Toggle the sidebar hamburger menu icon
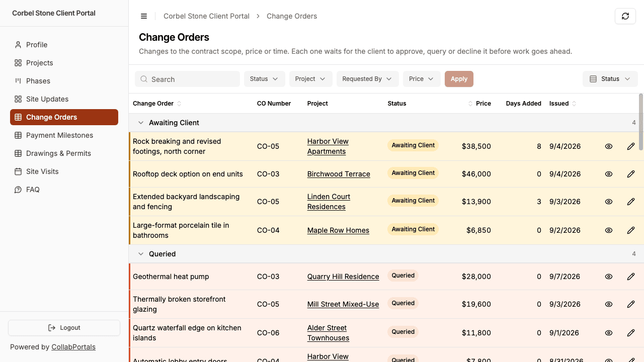This screenshot has width=644, height=362. (x=144, y=16)
